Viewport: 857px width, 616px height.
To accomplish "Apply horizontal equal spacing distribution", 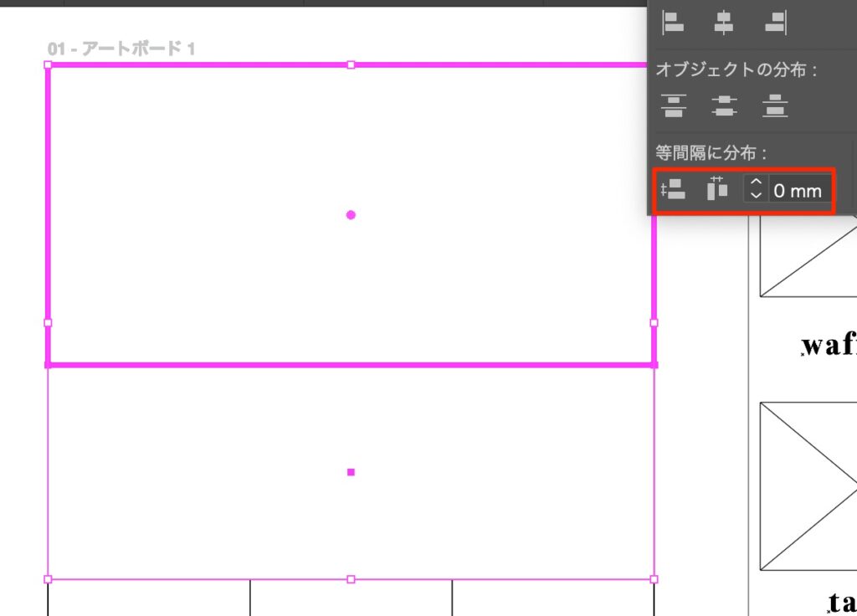I will pos(717,190).
